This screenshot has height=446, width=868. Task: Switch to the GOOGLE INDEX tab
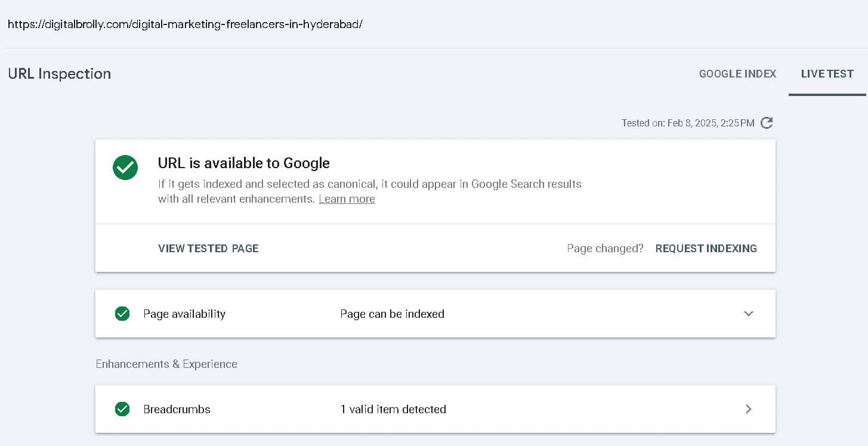pos(737,73)
